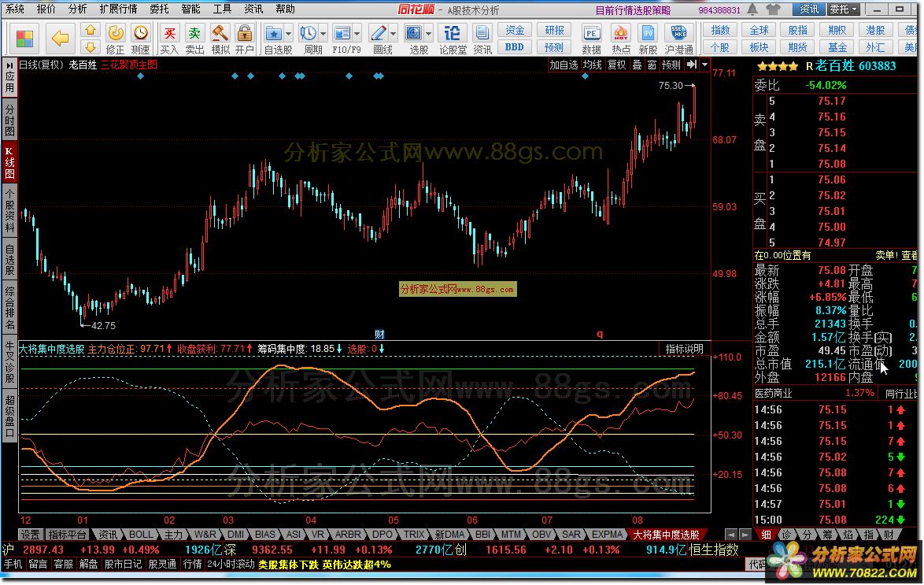
Task: Open the 数据 PE data icon
Action: (591, 39)
